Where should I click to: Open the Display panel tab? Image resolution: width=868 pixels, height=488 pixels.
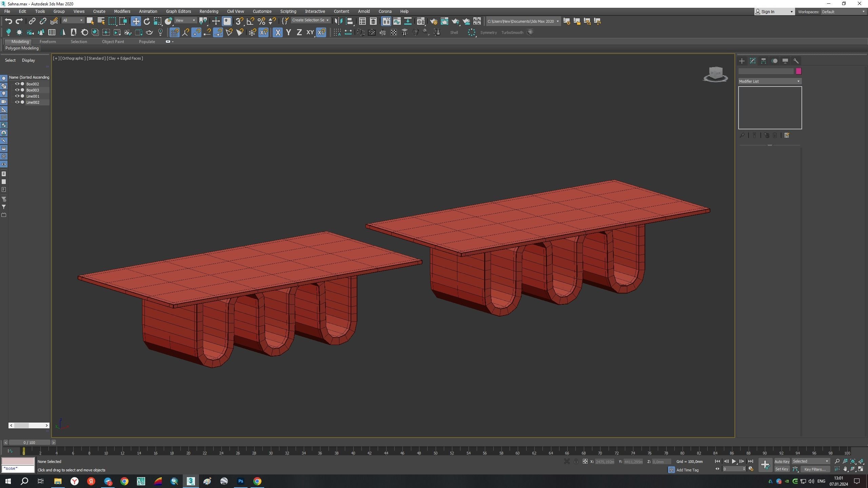(x=785, y=61)
